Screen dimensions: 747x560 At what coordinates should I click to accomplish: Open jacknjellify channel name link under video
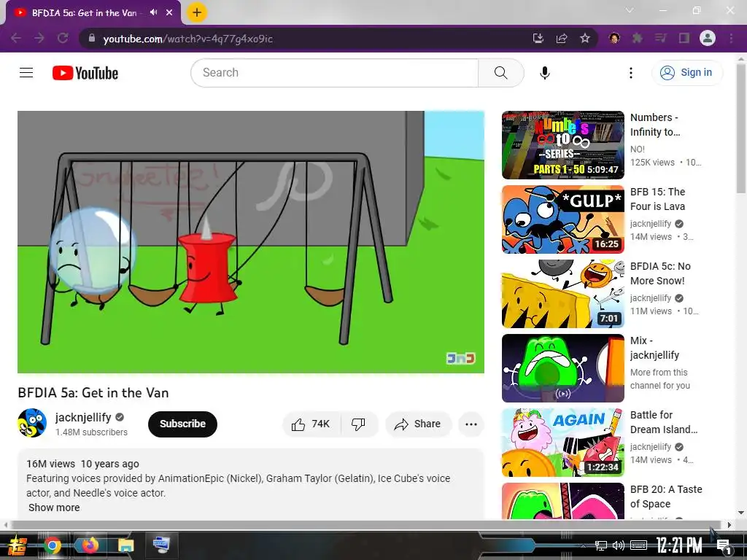83,417
